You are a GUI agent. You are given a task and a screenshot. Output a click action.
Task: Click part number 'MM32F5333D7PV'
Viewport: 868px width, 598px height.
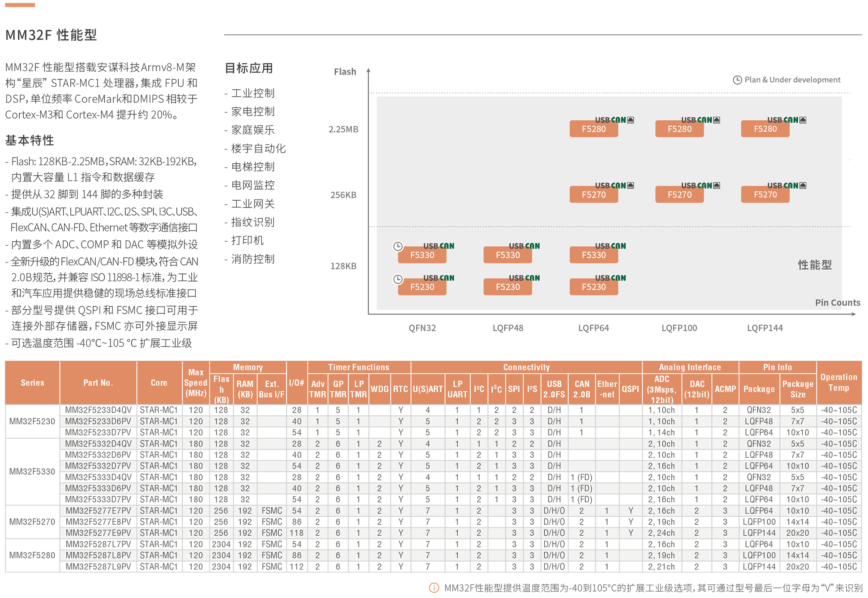tap(98, 499)
